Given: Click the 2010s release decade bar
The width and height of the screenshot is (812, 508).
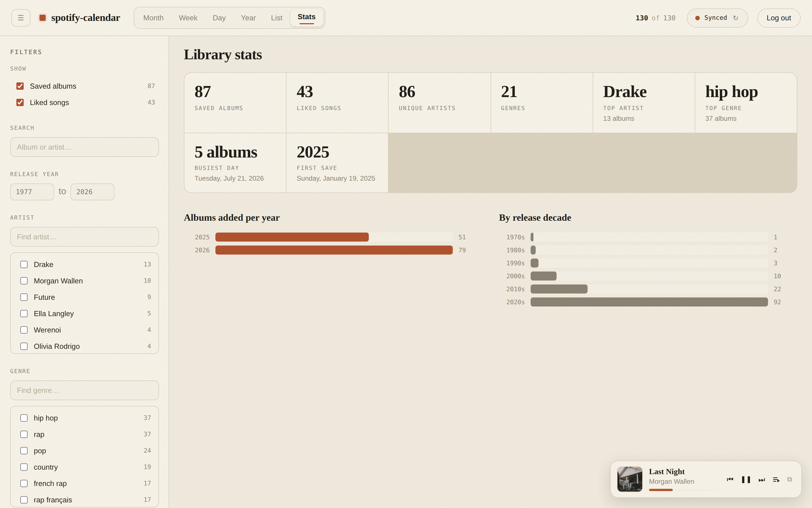Looking at the screenshot, I should click(x=559, y=289).
